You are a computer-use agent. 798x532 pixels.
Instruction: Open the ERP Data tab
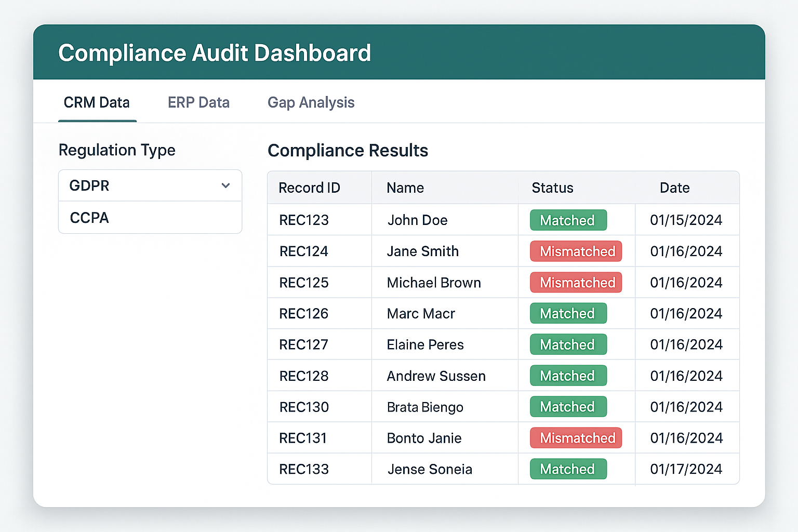pyautogui.click(x=198, y=103)
